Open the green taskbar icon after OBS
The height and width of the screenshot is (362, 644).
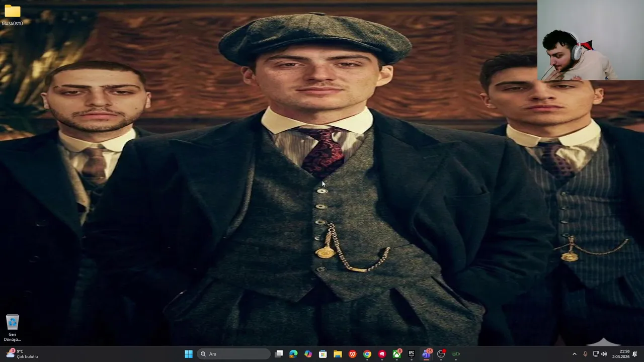pos(456,354)
